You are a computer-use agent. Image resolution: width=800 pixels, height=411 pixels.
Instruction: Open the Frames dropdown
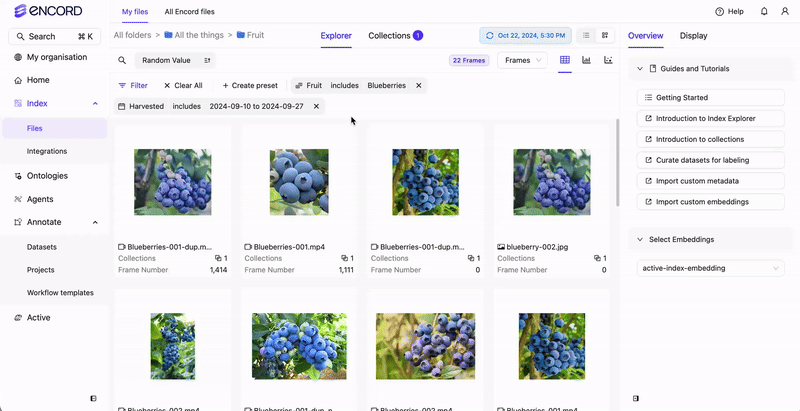522,60
